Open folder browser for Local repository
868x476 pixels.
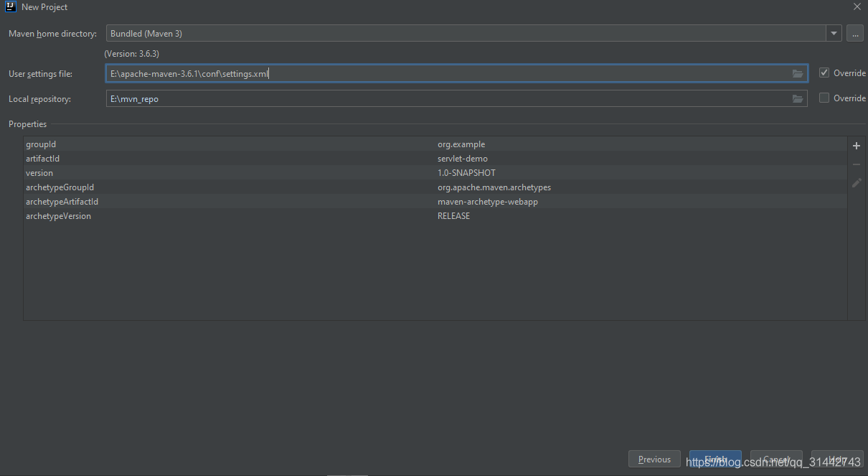pyautogui.click(x=797, y=98)
